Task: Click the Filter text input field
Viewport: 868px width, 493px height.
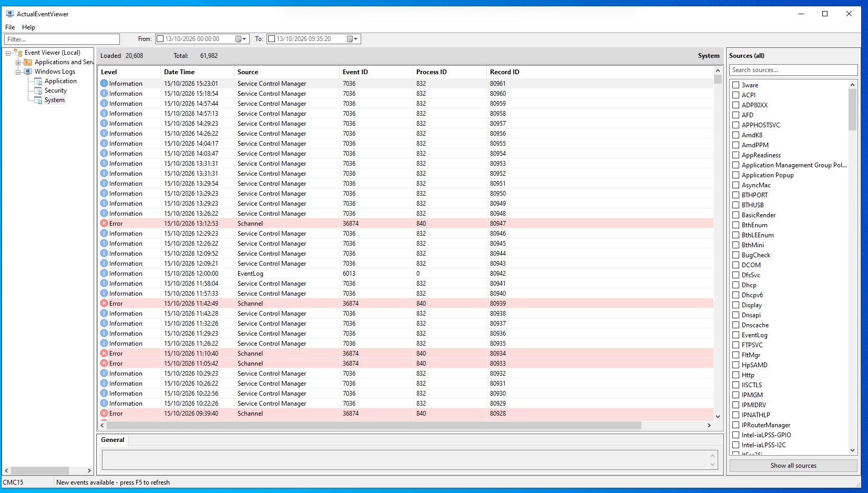Action: (x=62, y=39)
